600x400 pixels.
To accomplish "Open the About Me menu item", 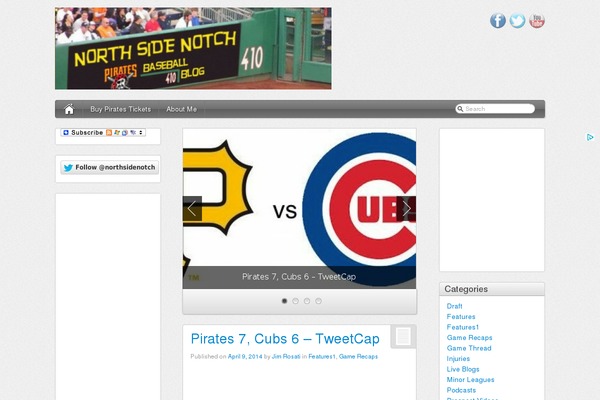I will click(x=181, y=109).
